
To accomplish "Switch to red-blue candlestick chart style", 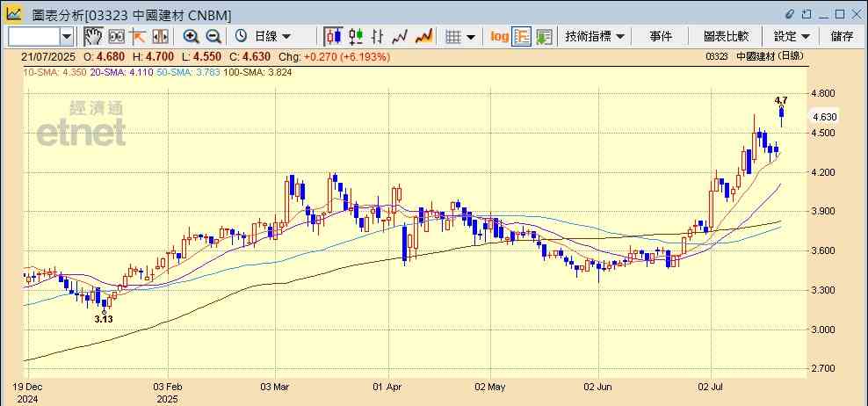I will (x=333, y=37).
